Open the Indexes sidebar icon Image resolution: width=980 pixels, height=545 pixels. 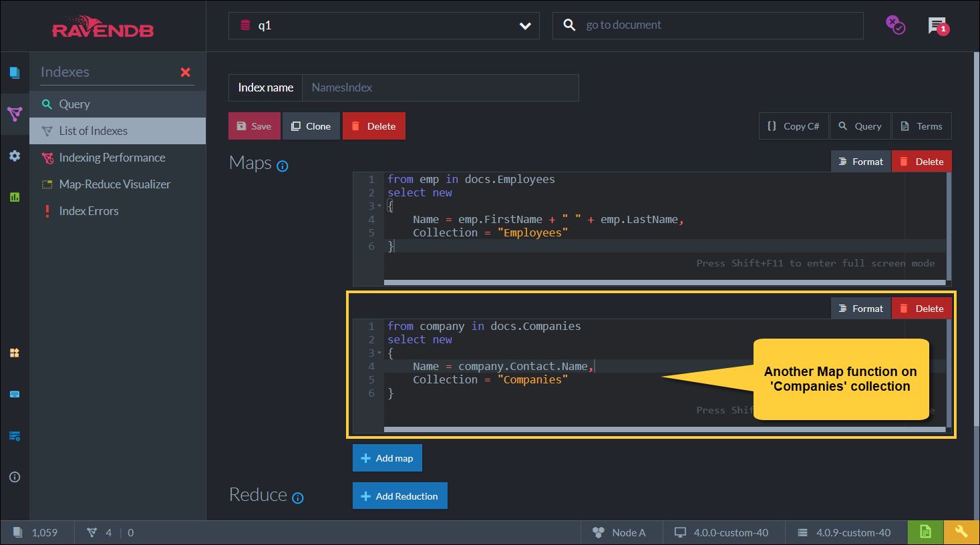15,114
